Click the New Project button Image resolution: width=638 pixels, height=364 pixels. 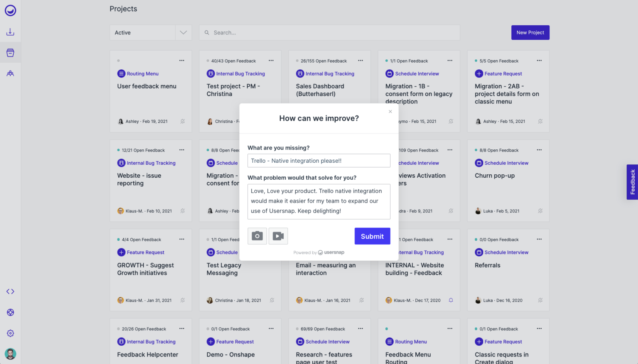[530, 32]
